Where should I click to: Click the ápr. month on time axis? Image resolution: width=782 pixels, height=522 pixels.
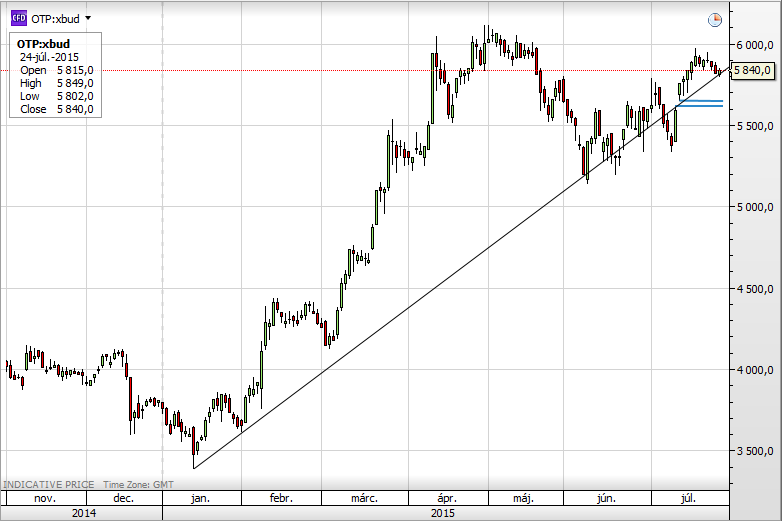point(447,498)
